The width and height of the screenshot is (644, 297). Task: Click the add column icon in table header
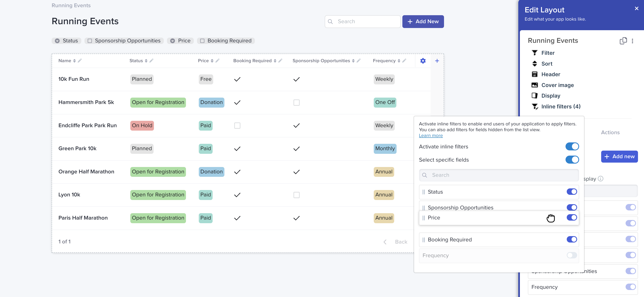tap(437, 61)
